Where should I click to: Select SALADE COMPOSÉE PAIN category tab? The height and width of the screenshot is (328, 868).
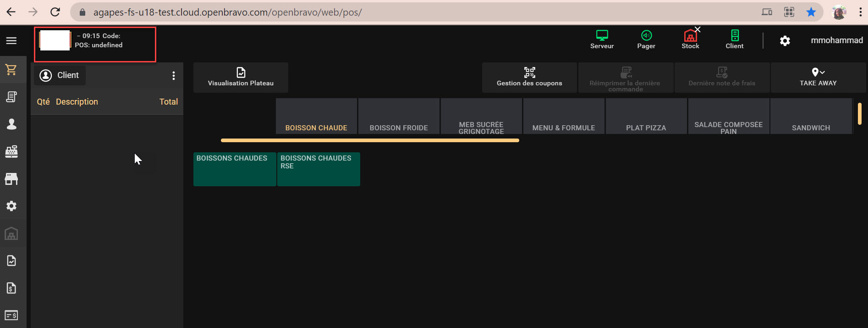point(729,116)
